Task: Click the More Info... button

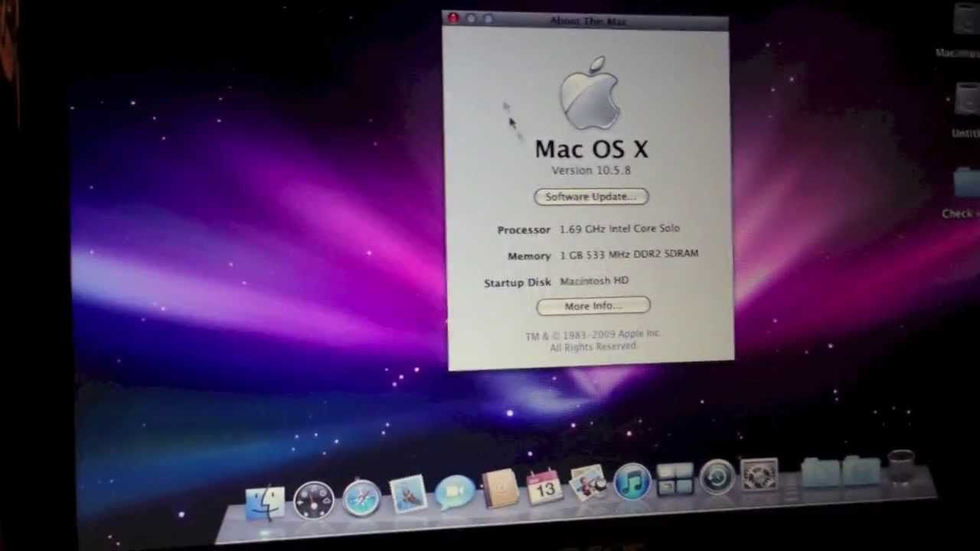Action: 593,306
